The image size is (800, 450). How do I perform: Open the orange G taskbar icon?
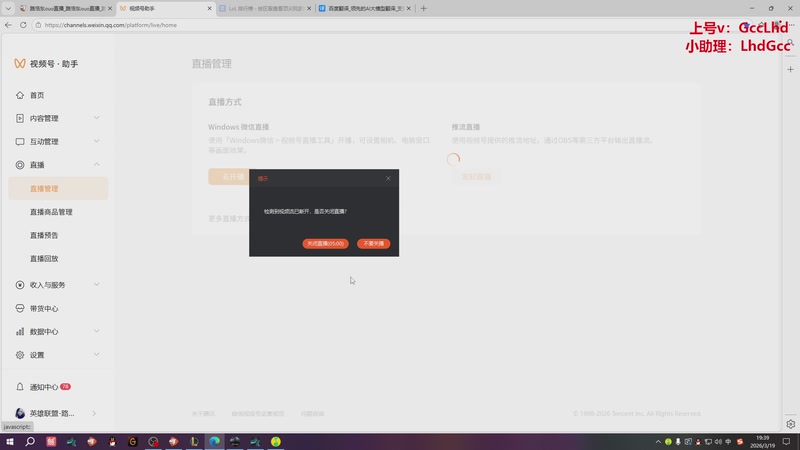pos(133,441)
